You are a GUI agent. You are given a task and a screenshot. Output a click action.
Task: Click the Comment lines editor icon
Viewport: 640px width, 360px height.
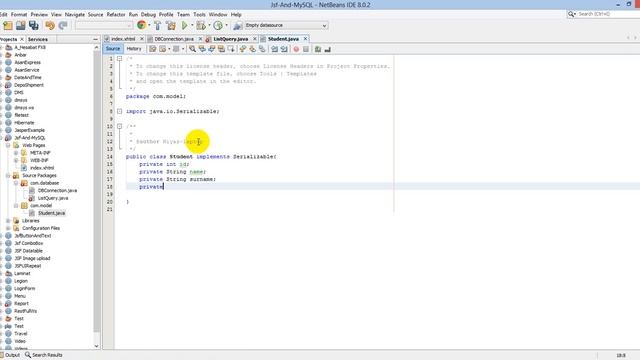318,49
